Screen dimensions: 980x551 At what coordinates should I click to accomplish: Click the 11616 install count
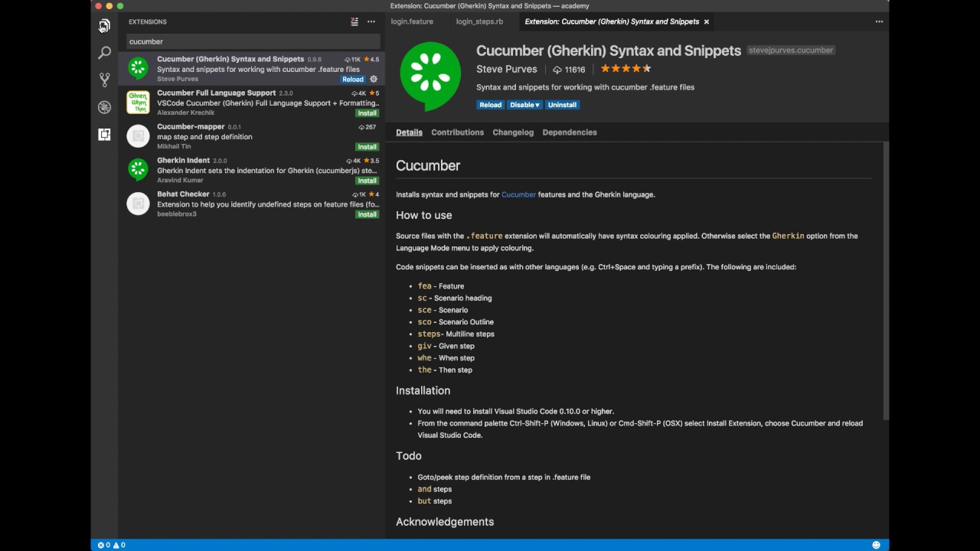point(569,70)
